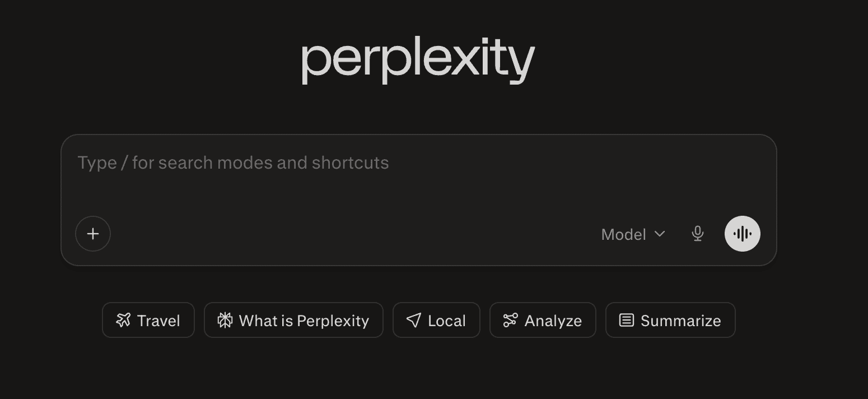Screen dimensions: 868x399
Task: Click the paper plane icon on Local shortcut
Action: click(413, 320)
